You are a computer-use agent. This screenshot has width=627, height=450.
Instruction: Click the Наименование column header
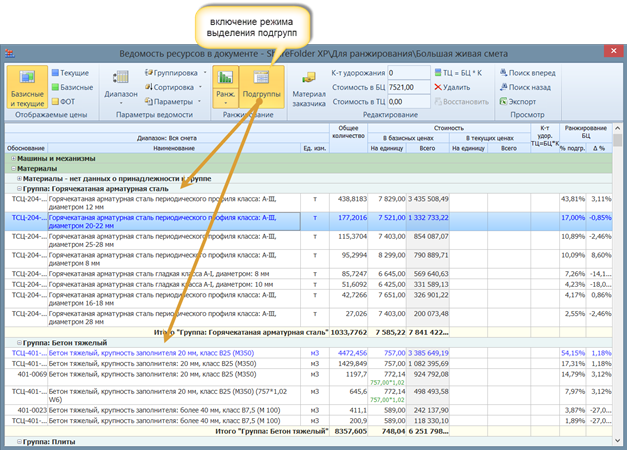(x=174, y=148)
